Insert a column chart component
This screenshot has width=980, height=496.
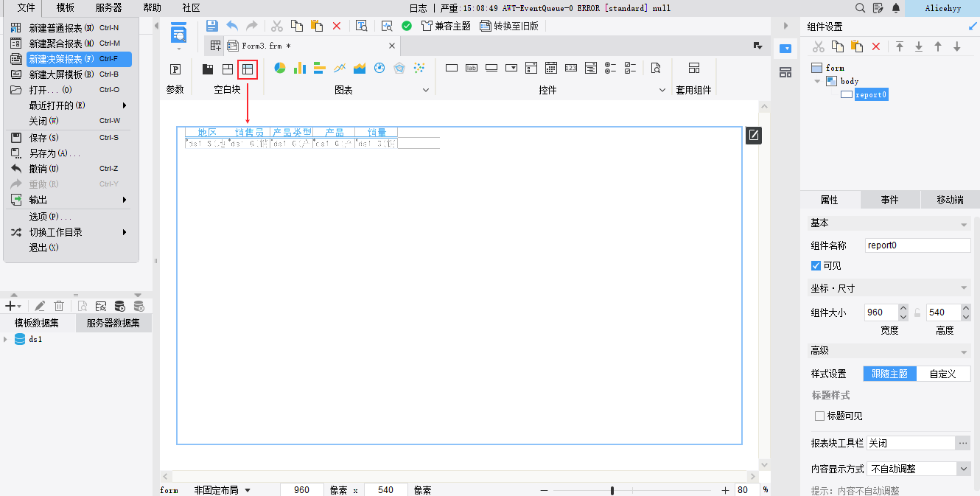[x=300, y=69]
